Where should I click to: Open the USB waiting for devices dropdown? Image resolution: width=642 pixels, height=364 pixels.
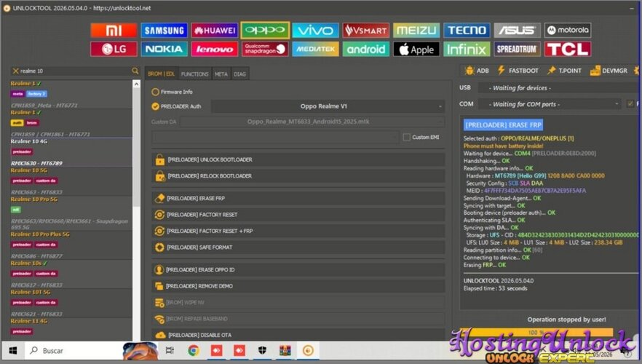pos(559,87)
